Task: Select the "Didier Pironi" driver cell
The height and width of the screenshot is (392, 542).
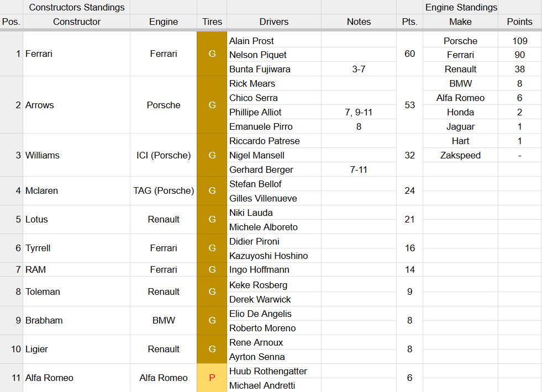Action: [x=274, y=241]
